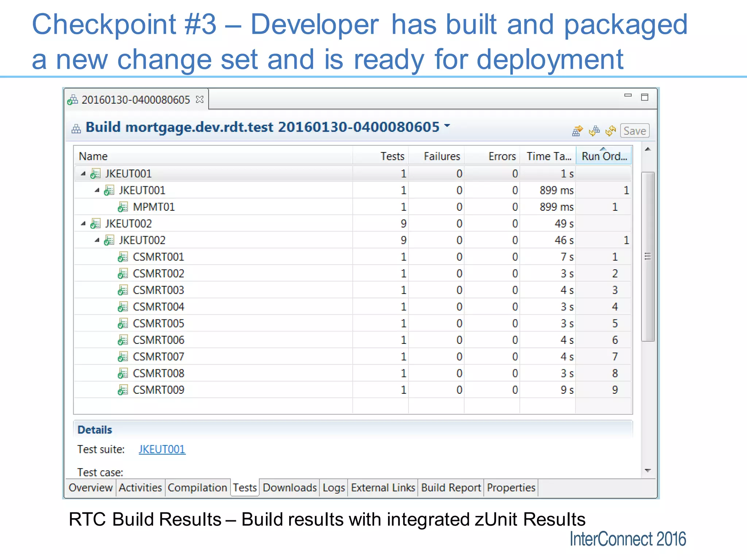The width and height of the screenshot is (747, 560).
Task: Select the 20160130-0400080605 editor tab
Action: (x=136, y=100)
